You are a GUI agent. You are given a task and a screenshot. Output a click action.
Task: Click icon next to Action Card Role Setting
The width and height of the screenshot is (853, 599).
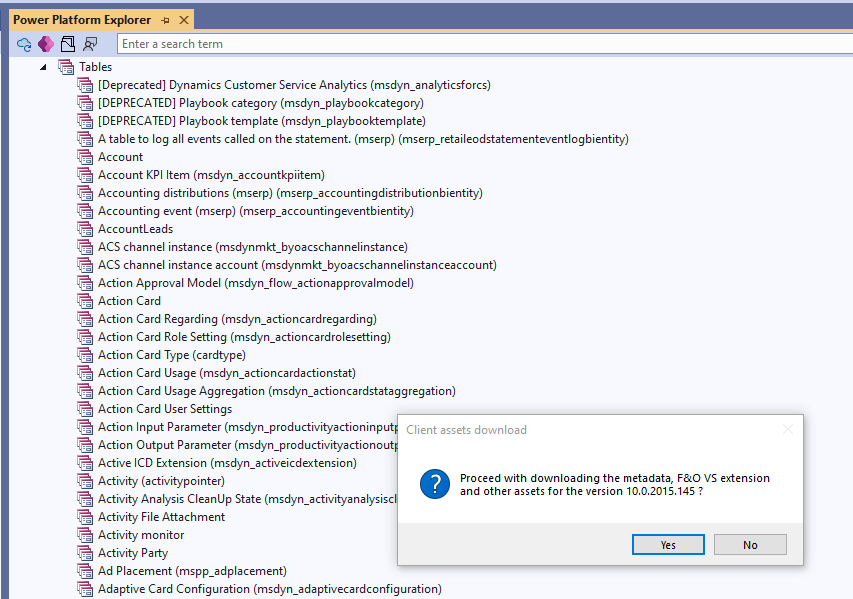85,337
